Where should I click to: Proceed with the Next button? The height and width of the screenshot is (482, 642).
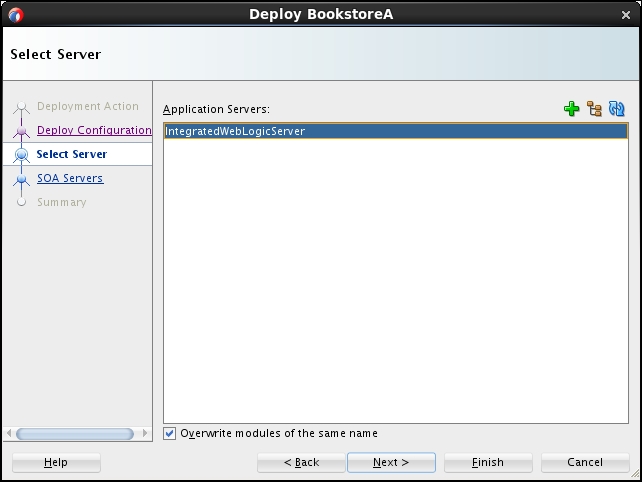(391, 462)
